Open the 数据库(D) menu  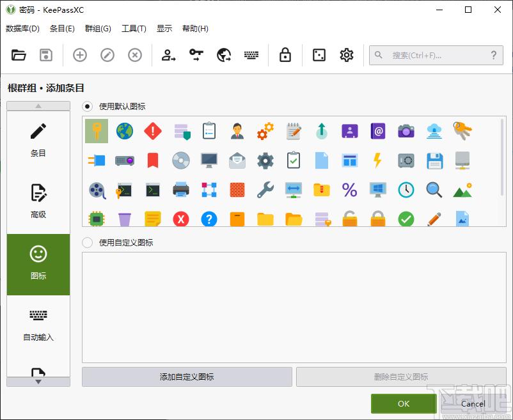coord(22,29)
